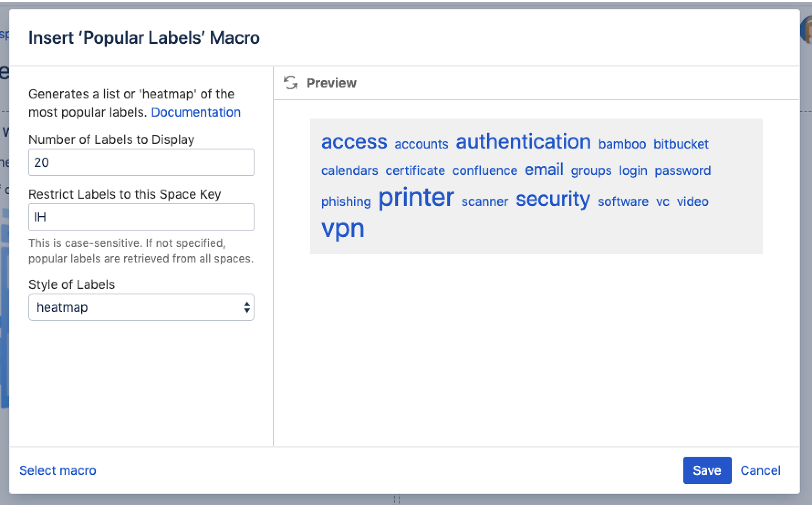812x505 pixels.
Task: Click the 'access' label in heatmap
Action: pos(354,142)
